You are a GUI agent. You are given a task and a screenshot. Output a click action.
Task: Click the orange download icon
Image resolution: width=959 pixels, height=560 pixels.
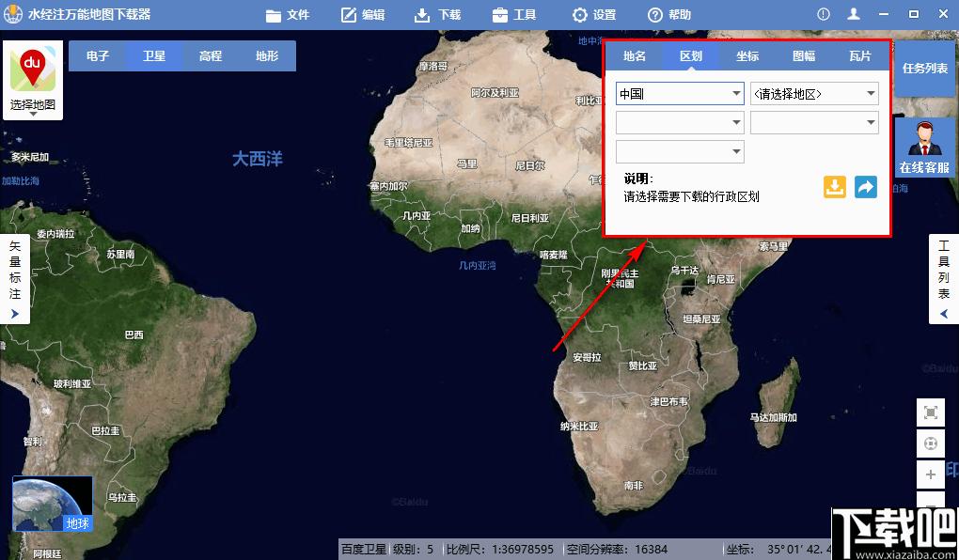click(835, 187)
